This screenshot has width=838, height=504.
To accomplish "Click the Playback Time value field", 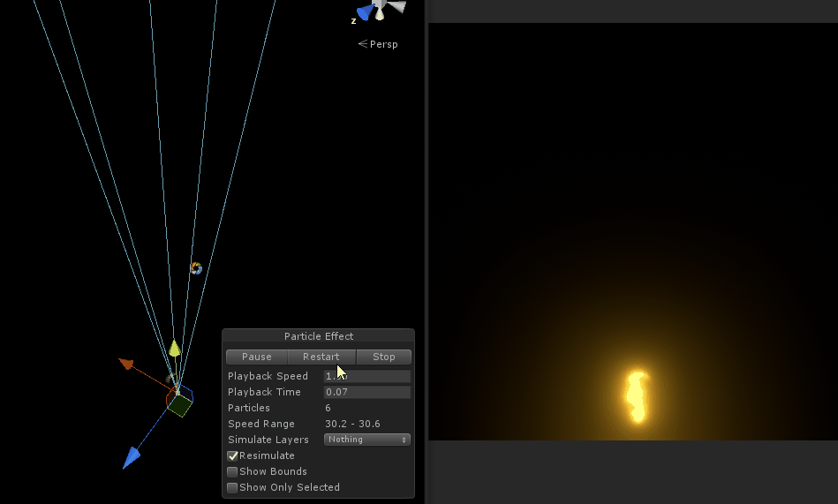I will (x=367, y=392).
